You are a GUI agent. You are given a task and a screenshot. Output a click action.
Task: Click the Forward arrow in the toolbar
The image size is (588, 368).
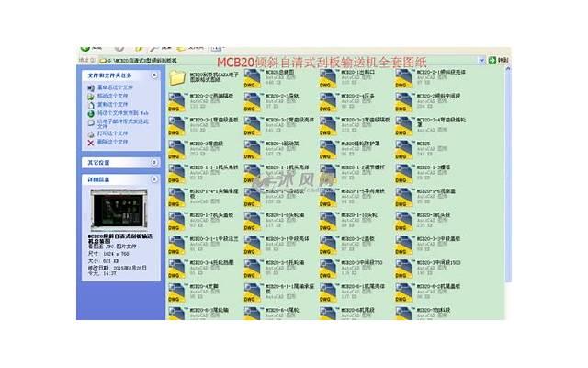point(119,49)
